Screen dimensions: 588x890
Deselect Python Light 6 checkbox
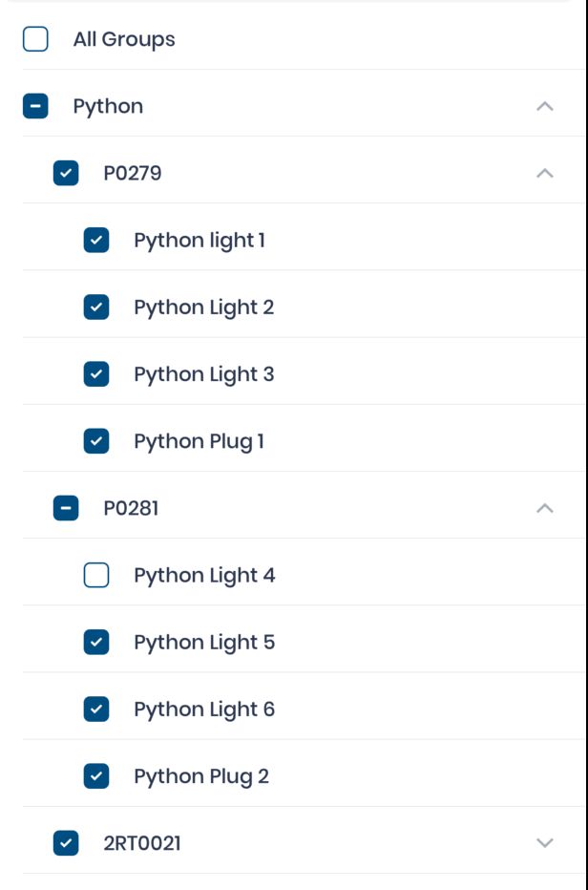[x=96, y=709]
